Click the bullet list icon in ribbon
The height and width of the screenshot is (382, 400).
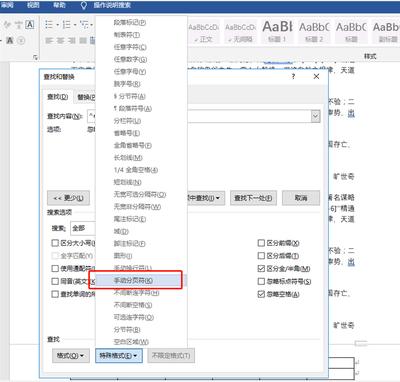coord(49,25)
